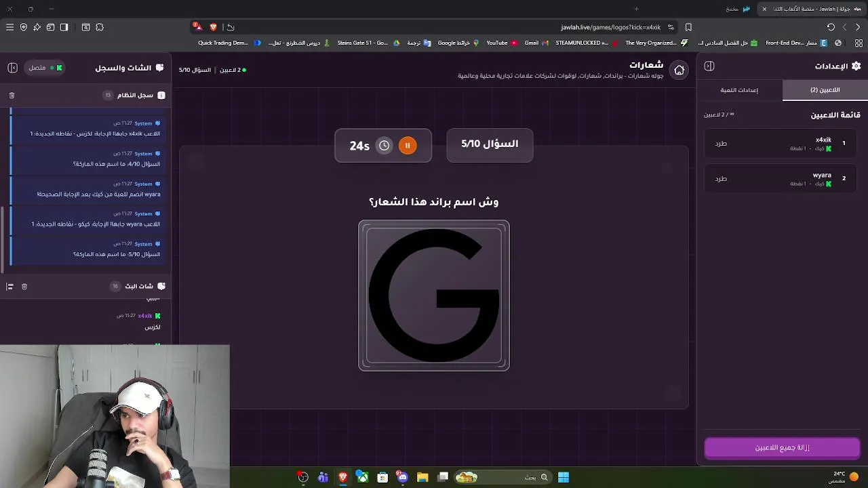Viewport: 868px width, 488px height.
Task: Open File Explorer from the taskbar
Action: 422,477
